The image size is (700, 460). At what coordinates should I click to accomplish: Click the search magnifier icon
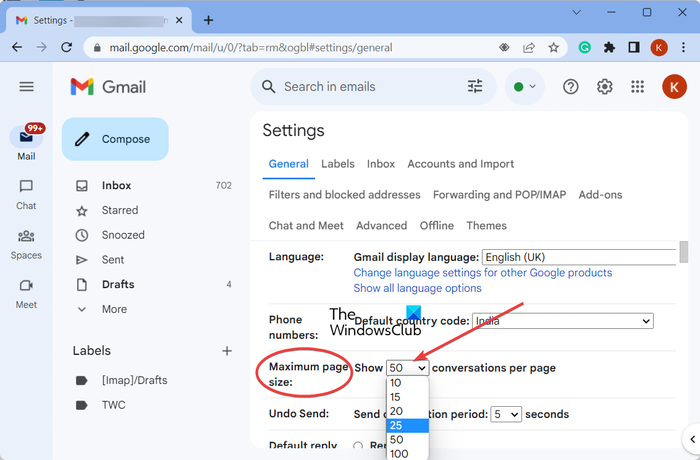pyautogui.click(x=268, y=87)
